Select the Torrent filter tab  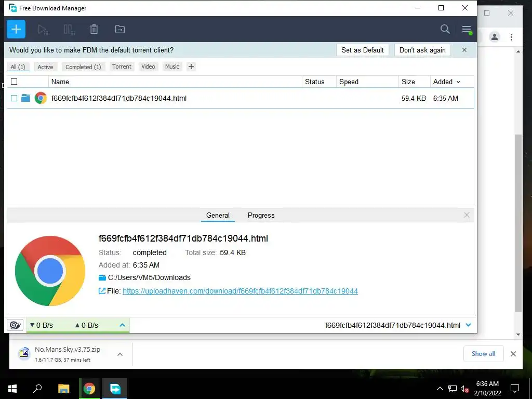pos(122,66)
